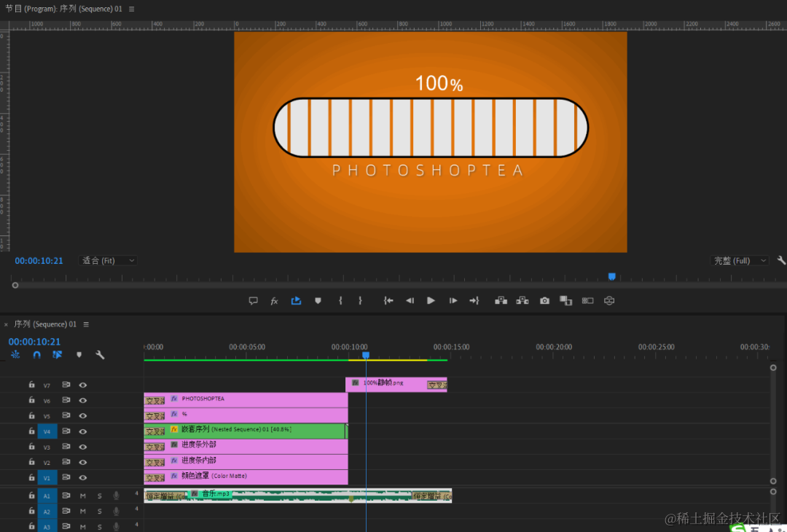Hide track V3 output with eye icon
This screenshot has height=532, width=787.
click(83, 447)
